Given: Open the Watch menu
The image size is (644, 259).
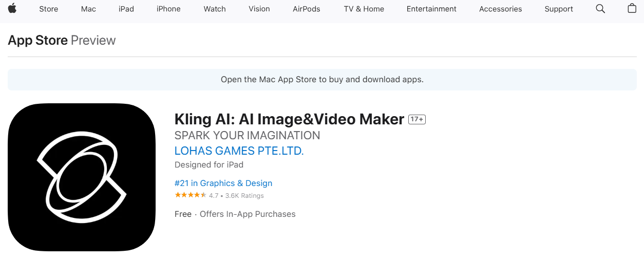Looking at the screenshot, I should (215, 9).
